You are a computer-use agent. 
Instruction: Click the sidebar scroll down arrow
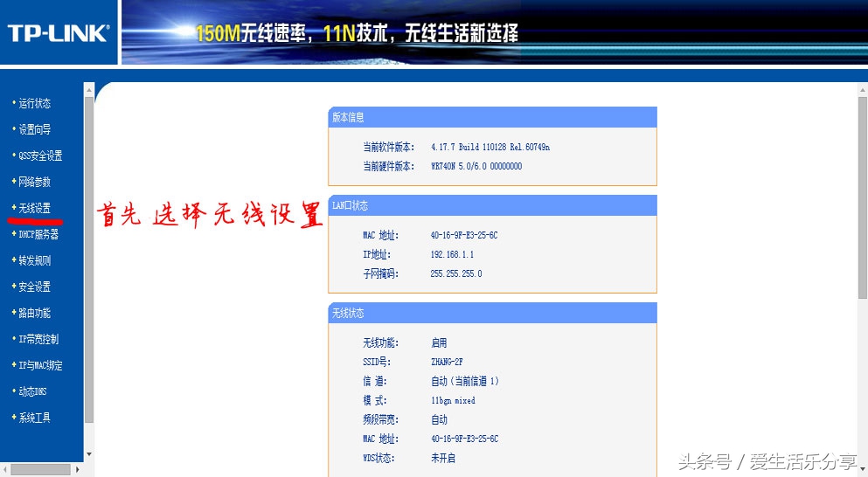88,454
